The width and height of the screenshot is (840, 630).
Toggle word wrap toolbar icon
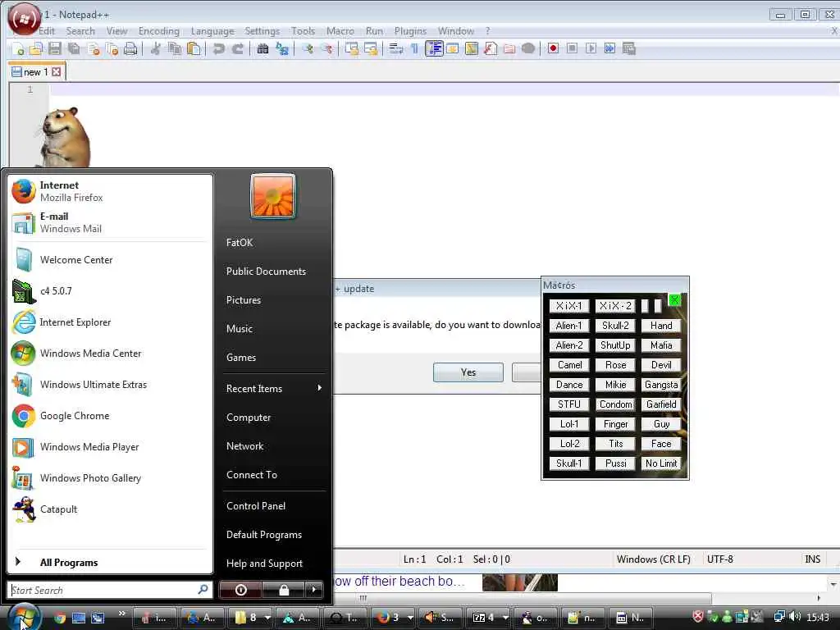(x=396, y=49)
